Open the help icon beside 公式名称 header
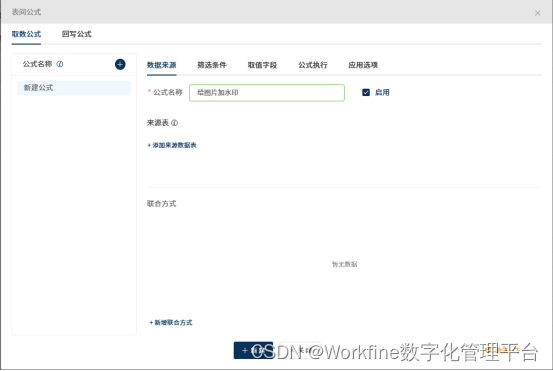Screen dimensions: 553x371 (60, 64)
